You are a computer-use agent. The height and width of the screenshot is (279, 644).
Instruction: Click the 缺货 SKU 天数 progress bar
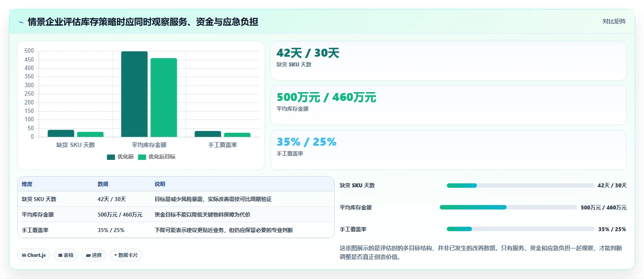tap(520, 186)
